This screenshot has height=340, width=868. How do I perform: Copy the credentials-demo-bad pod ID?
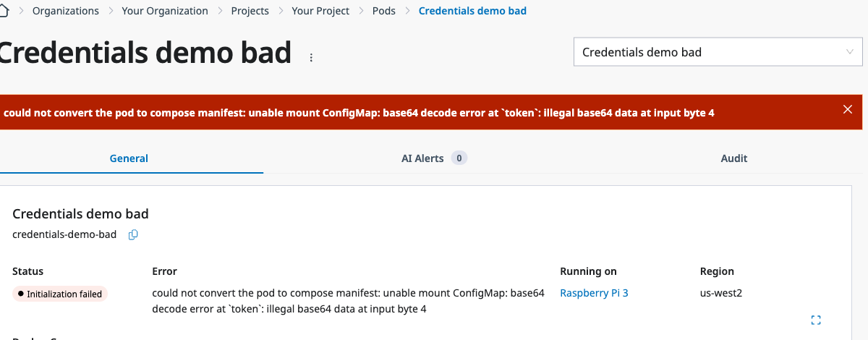pos(133,234)
